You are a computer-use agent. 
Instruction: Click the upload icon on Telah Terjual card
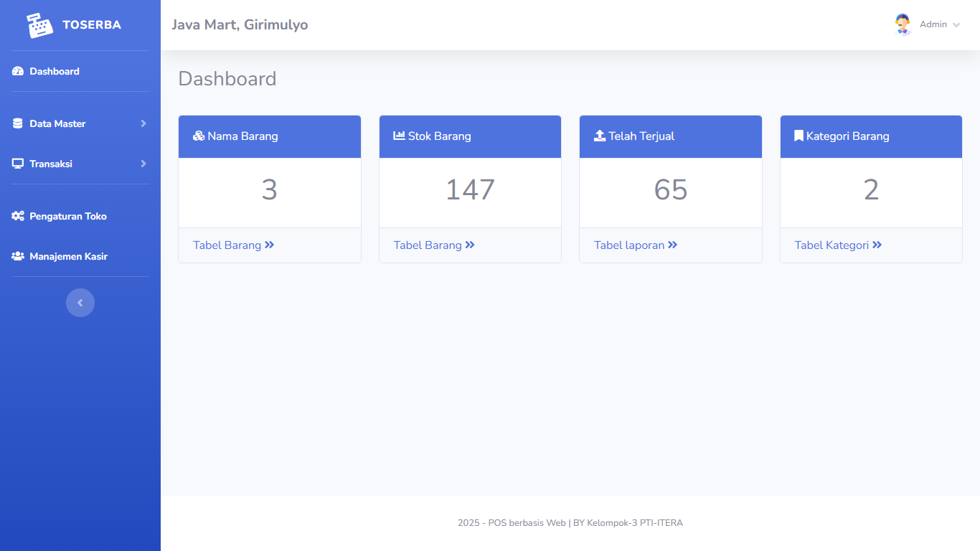pyautogui.click(x=600, y=136)
